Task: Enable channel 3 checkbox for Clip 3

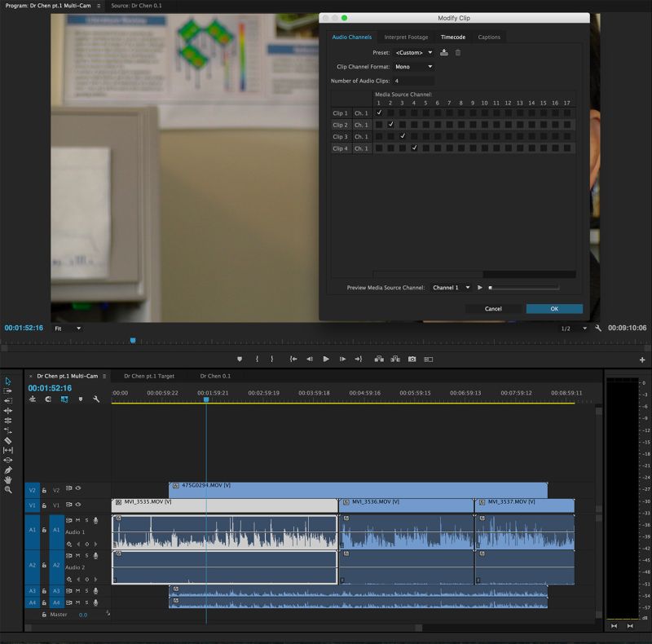Action: (x=402, y=136)
